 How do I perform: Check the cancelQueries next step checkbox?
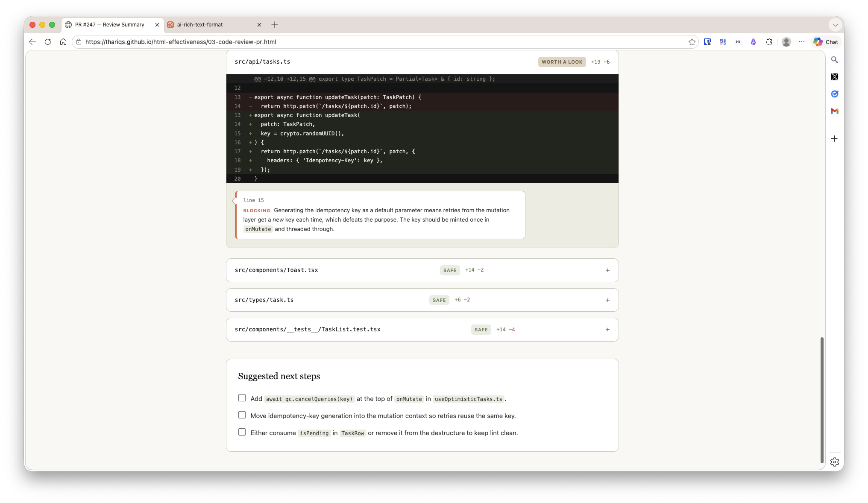click(x=242, y=398)
